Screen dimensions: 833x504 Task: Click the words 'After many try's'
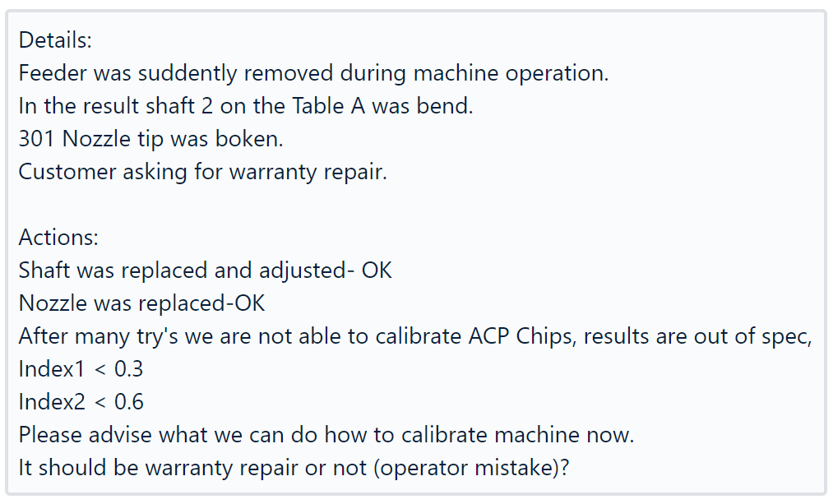99,336
